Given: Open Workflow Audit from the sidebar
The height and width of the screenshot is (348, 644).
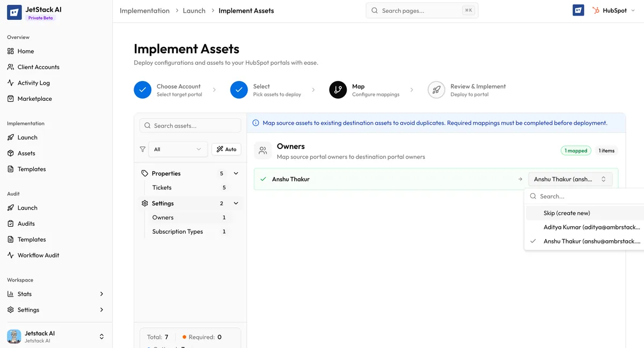Looking at the screenshot, I should point(38,255).
